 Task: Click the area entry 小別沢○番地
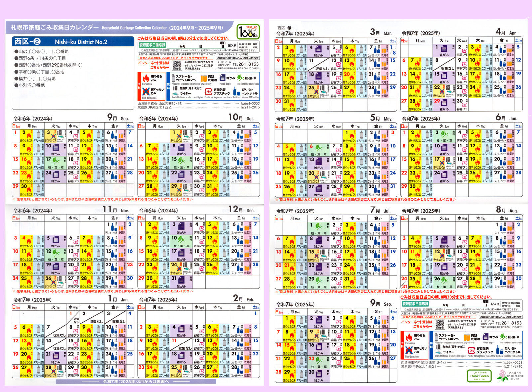pyautogui.click(x=30, y=85)
